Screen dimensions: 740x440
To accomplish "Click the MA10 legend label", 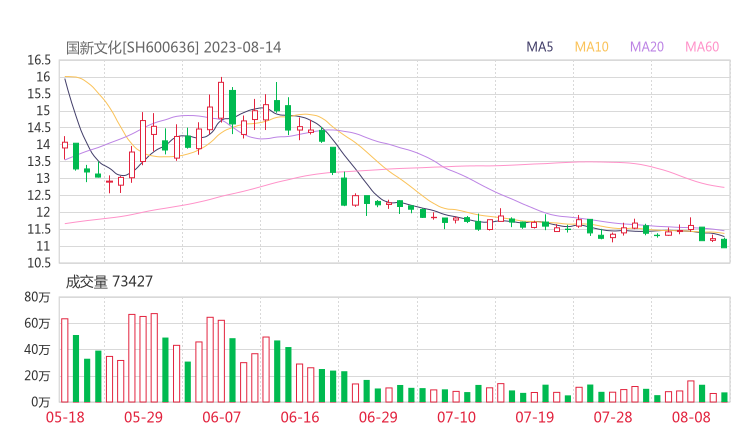I will (591, 47).
